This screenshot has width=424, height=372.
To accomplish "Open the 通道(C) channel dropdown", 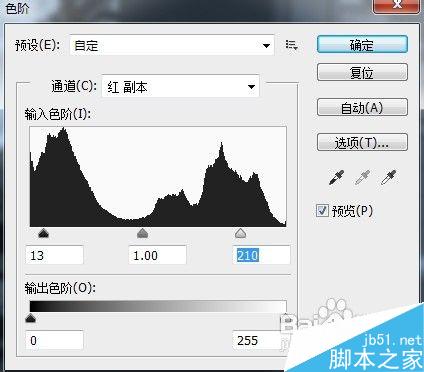I will click(180, 87).
